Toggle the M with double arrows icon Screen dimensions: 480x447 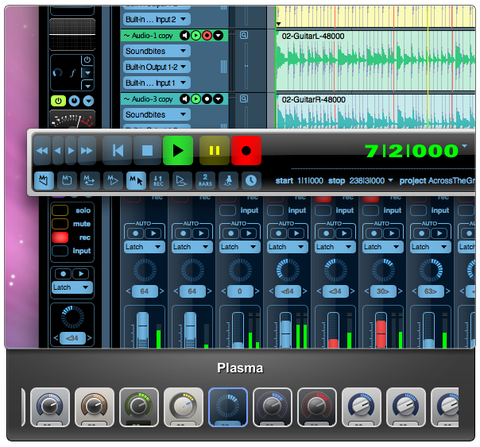[89, 181]
